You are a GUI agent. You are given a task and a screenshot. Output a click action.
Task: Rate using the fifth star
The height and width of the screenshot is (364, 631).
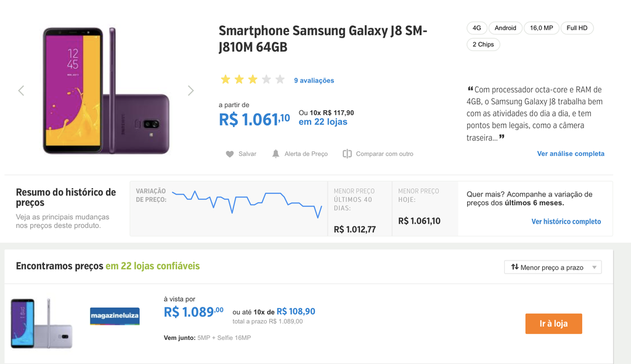click(x=280, y=79)
